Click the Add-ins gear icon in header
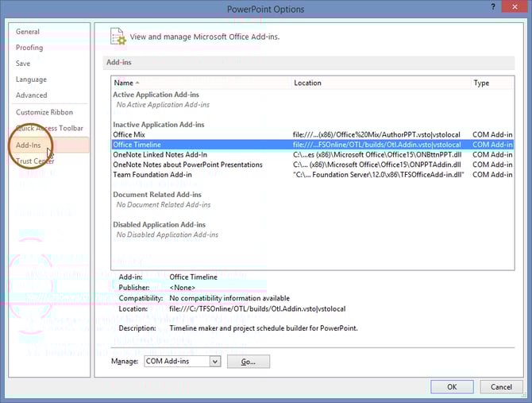532x403 pixels. pyautogui.click(x=118, y=36)
